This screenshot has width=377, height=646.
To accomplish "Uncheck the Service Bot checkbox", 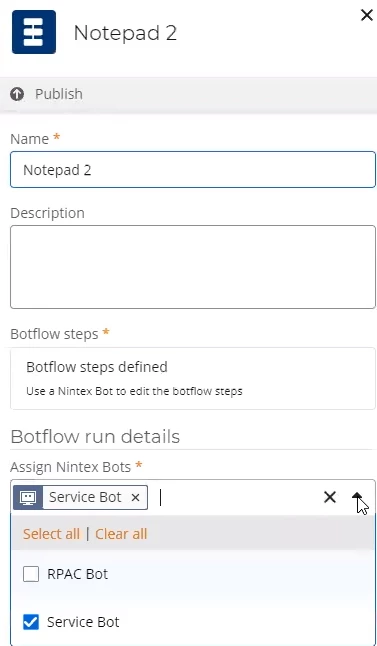I will pyautogui.click(x=31, y=622).
